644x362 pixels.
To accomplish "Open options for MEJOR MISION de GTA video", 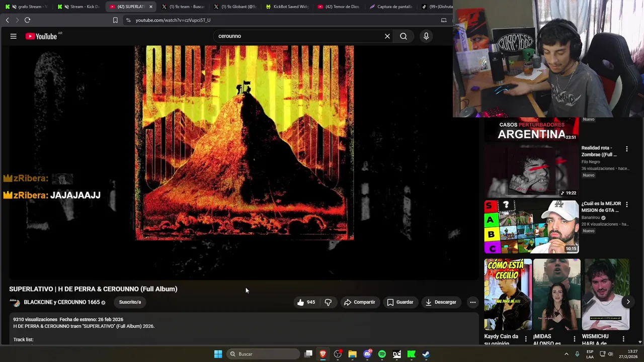I will pos(626,205).
